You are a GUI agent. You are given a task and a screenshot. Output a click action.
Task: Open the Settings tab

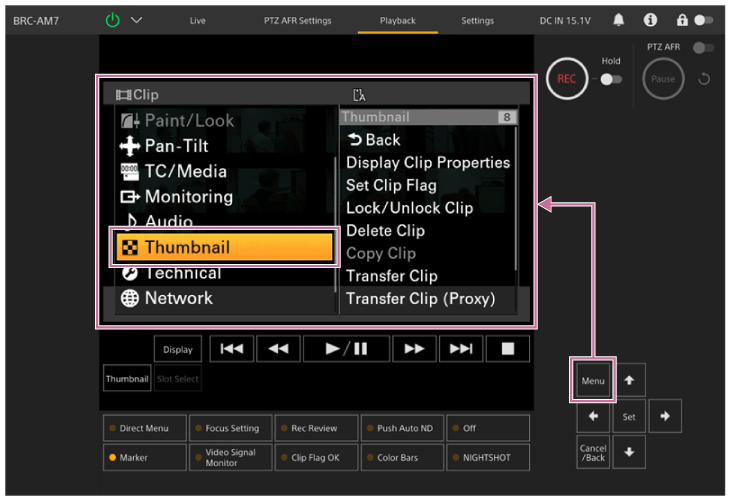click(477, 20)
